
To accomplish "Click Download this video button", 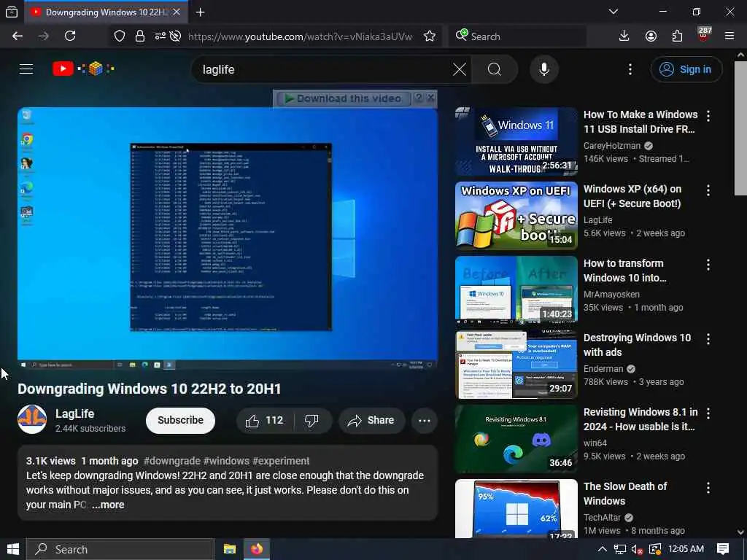I will pyautogui.click(x=344, y=98).
